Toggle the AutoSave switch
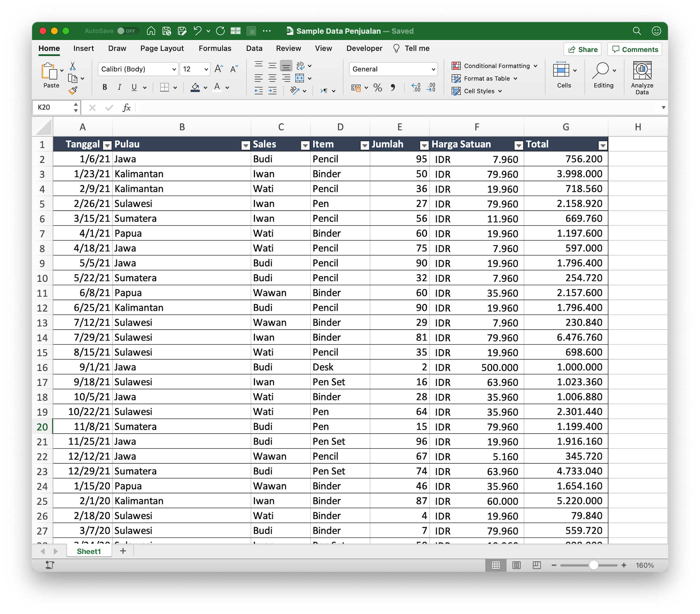700x614 pixels. 127,31
